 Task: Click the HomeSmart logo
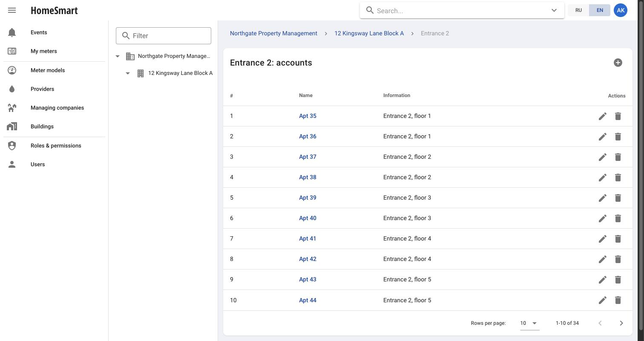click(x=54, y=10)
